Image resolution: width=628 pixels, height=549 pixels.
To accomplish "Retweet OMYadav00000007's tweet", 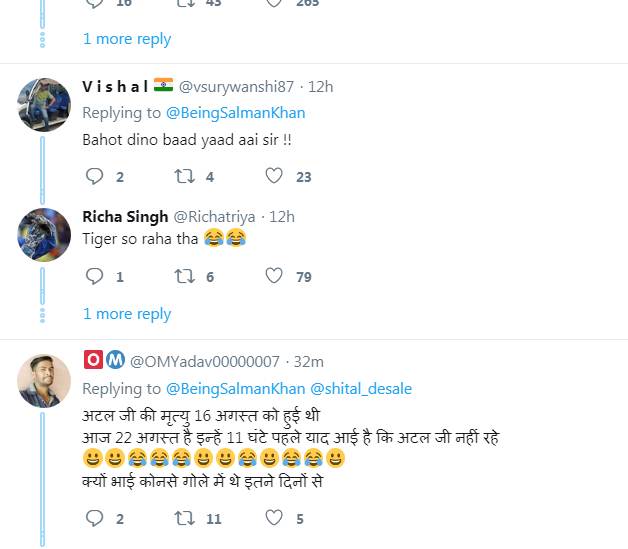I will click(x=184, y=518).
